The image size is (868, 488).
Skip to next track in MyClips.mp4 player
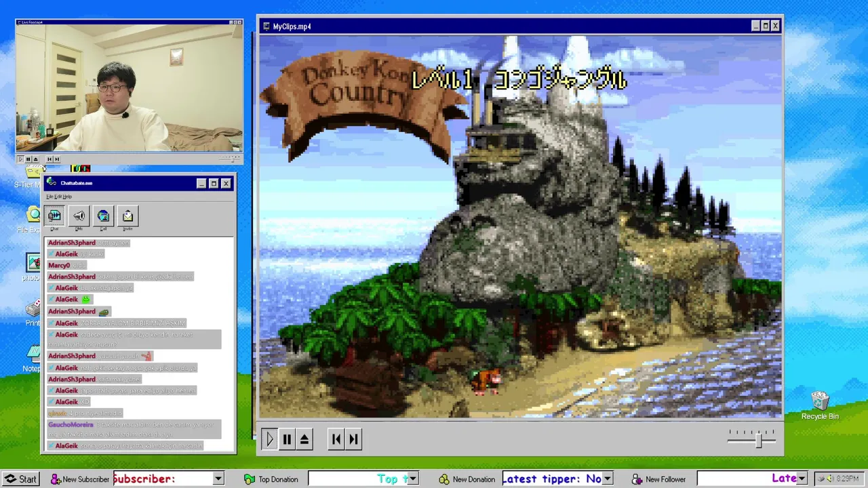(x=353, y=439)
